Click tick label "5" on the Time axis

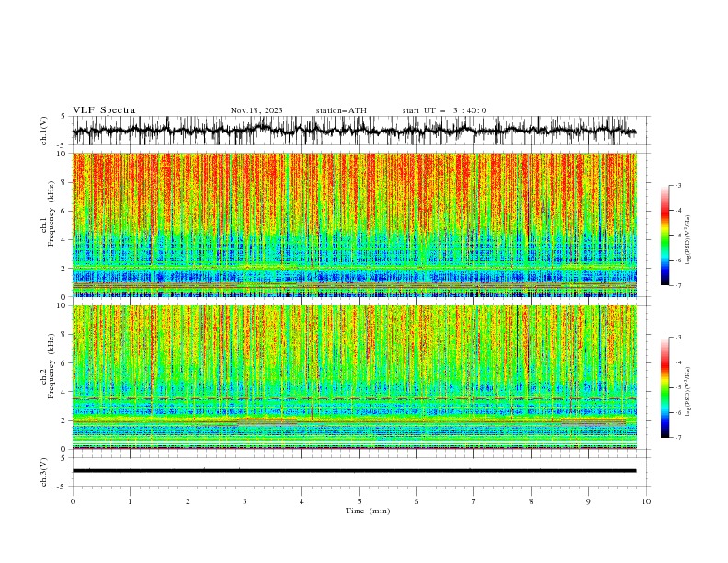(x=359, y=501)
